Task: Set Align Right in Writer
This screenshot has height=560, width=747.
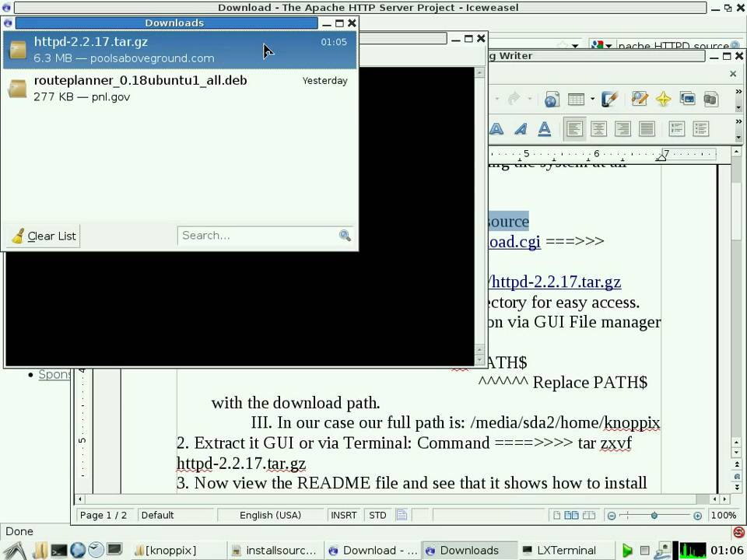Action: [x=622, y=128]
